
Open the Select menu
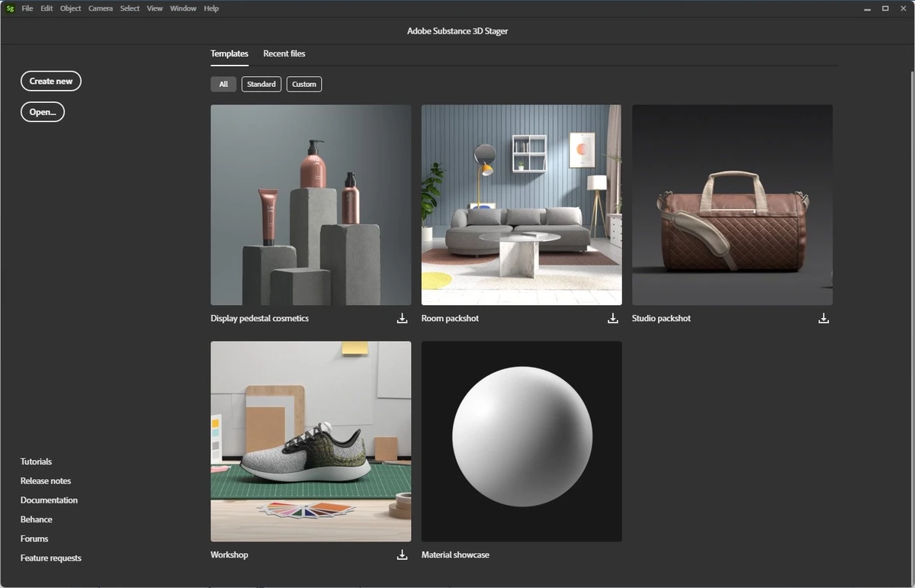tap(130, 8)
